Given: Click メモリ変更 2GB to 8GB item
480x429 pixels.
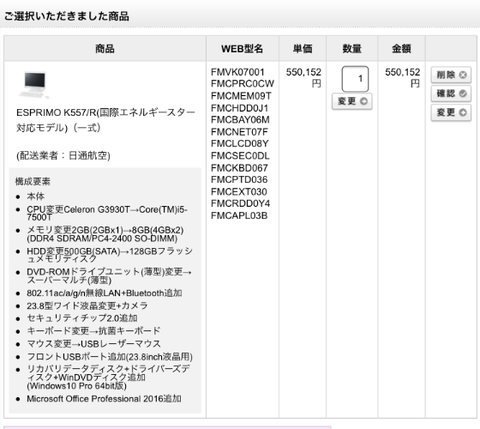Looking at the screenshot, I should coord(105,234).
